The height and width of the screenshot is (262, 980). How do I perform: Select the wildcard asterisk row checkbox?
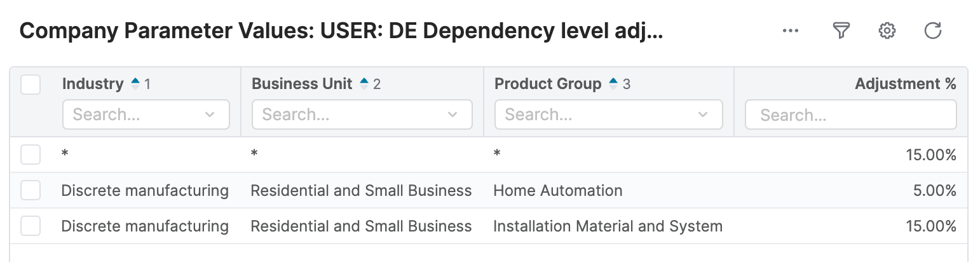point(31,155)
